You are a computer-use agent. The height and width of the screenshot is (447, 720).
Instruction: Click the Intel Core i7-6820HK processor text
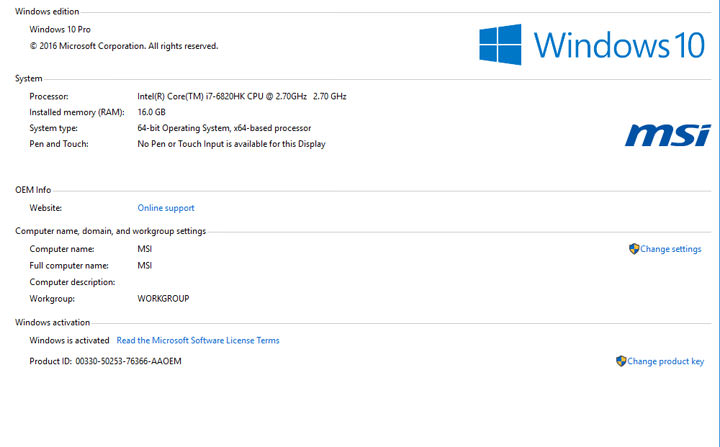(x=242, y=96)
